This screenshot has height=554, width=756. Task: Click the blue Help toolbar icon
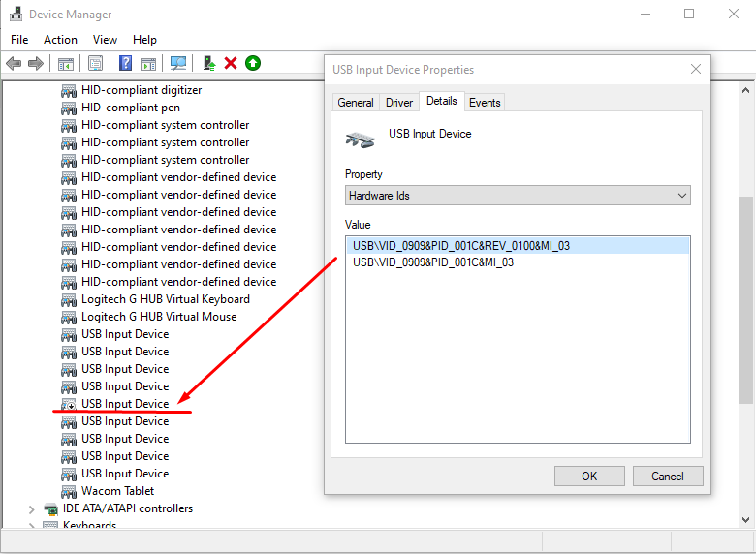(125, 63)
